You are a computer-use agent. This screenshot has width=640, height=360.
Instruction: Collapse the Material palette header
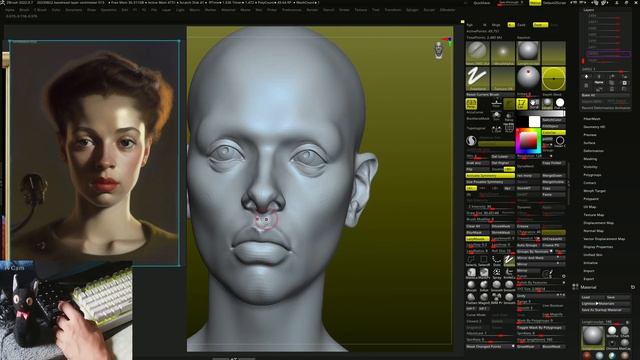click(589, 287)
